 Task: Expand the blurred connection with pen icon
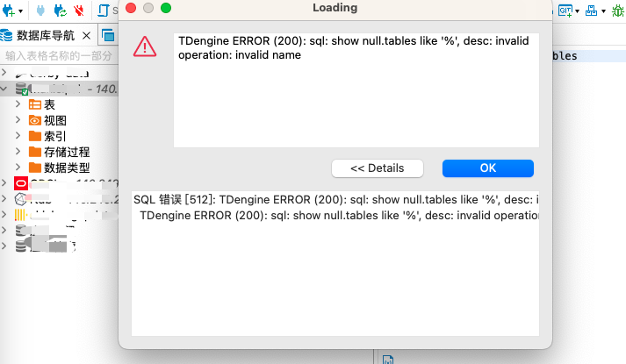point(4,72)
